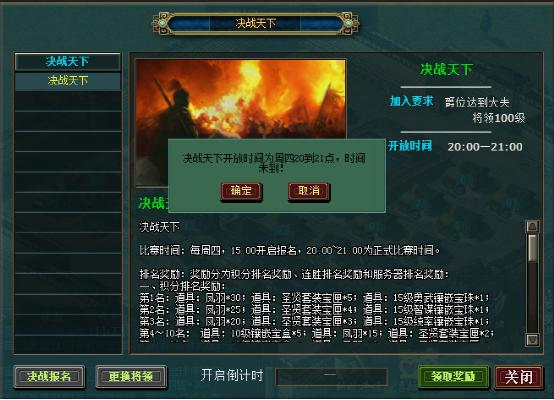Viewport: 554px width, 400px height.
Task: Click the right jade ornament on title bar
Action: pyautogui.click(x=348, y=23)
